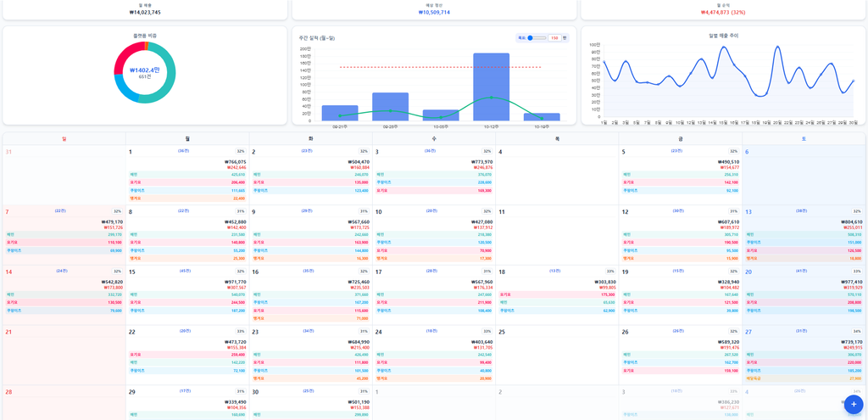Click the 쿠팡이츠 123,400 row on day 2
The width and height of the screenshot is (868, 420).
tap(311, 190)
